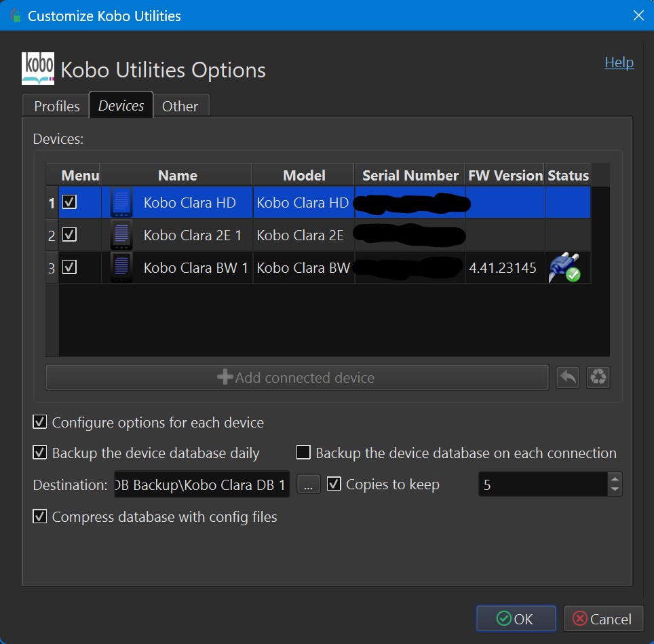
Task: Click the Kobo Clara HD device icon
Action: point(121,202)
